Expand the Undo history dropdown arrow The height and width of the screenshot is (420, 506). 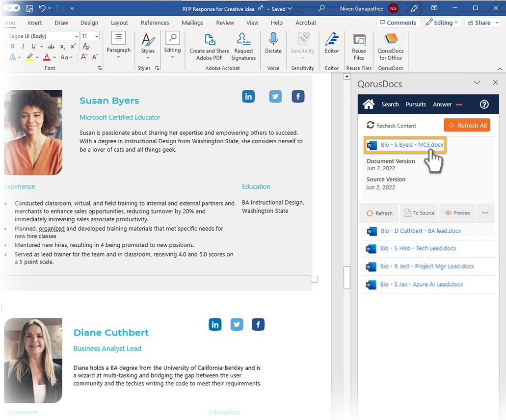point(50,8)
